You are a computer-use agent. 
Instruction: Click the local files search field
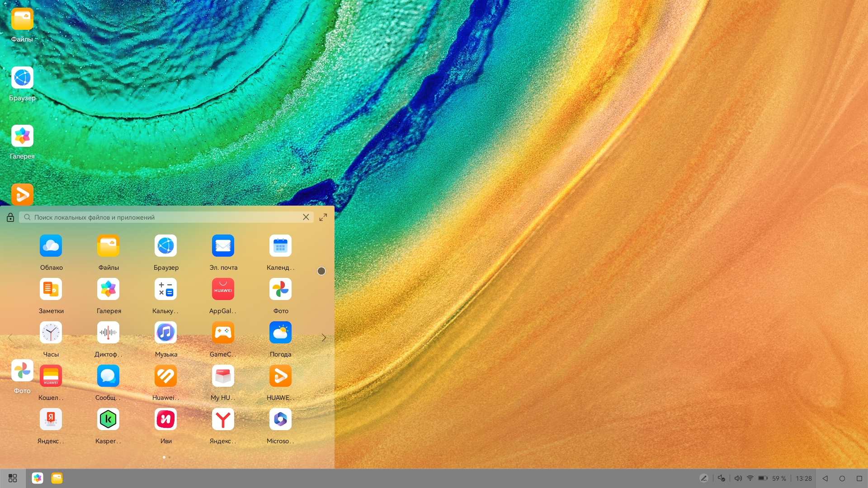coord(163,217)
